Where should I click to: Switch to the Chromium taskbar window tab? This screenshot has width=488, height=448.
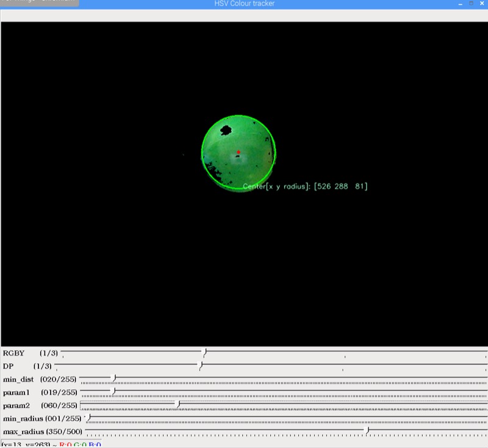39,3
